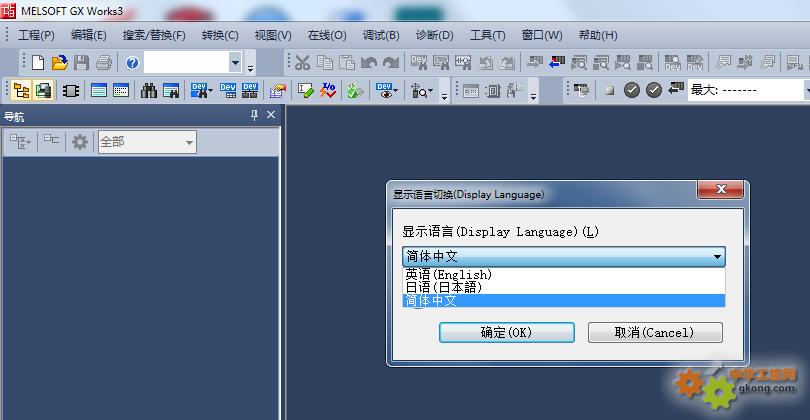Image resolution: width=810 pixels, height=420 pixels.
Task: Click the I/O check icon
Action: (x=328, y=91)
